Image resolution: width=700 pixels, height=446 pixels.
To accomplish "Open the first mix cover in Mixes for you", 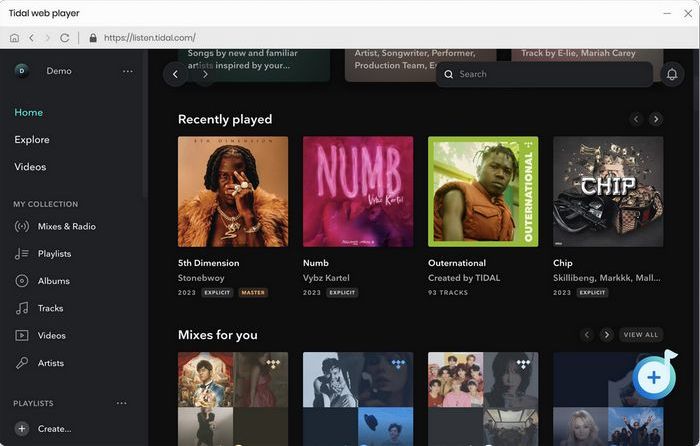I will [x=233, y=399].
